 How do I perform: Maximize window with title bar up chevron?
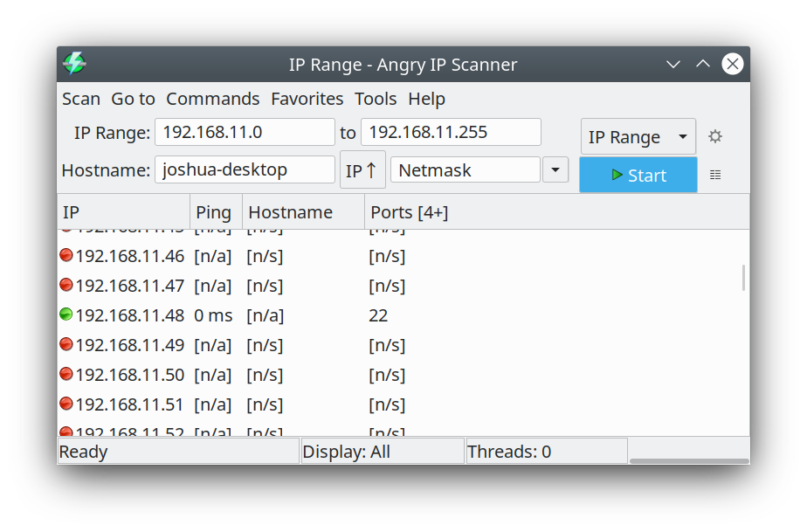703,64
